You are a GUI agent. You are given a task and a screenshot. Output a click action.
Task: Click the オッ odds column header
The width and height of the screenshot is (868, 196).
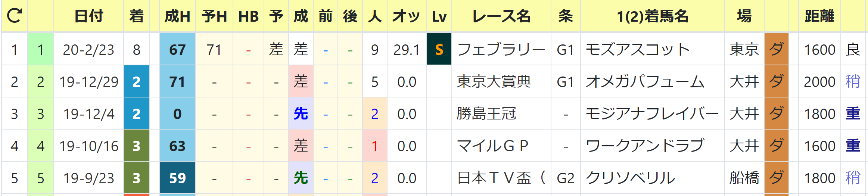click(x=407, y=16)
